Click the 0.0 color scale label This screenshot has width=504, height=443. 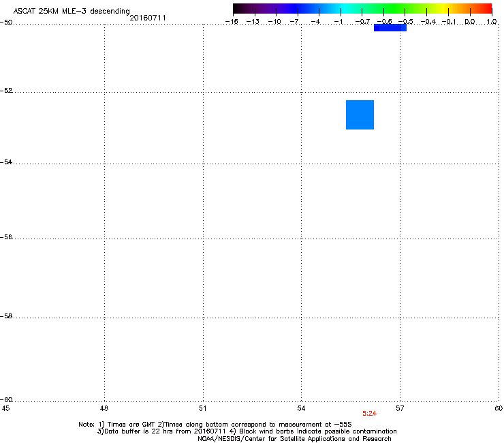(470, 22)
